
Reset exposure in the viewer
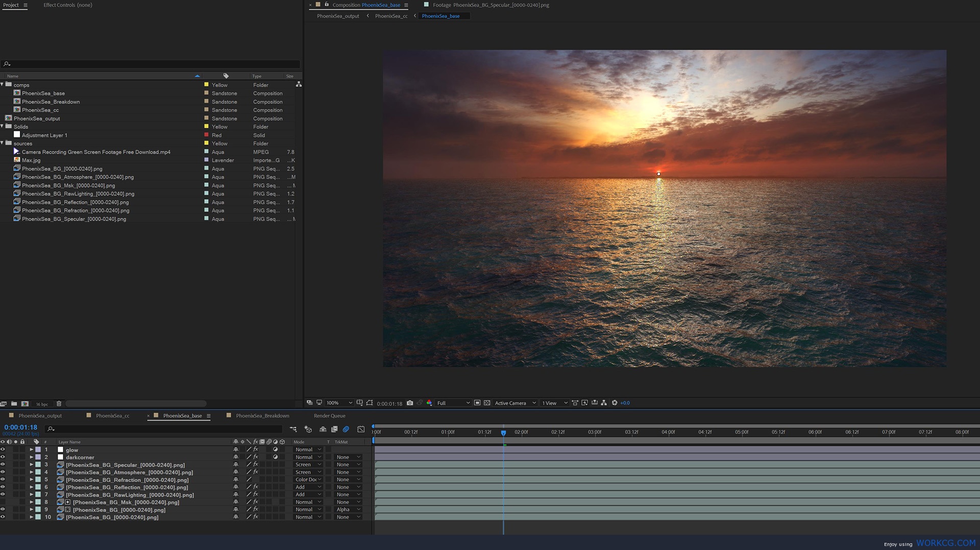(x=615, y=403)
